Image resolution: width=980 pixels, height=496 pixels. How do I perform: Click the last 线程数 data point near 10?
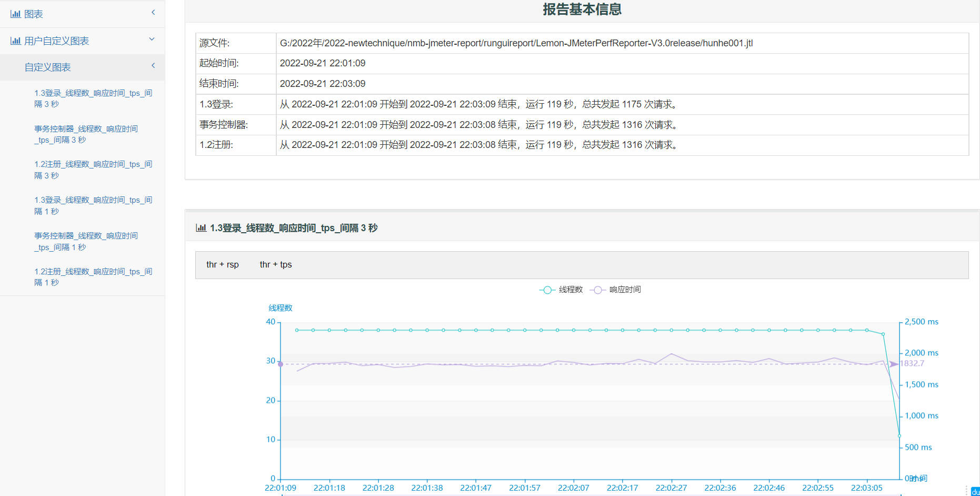[x=899, y=436]
